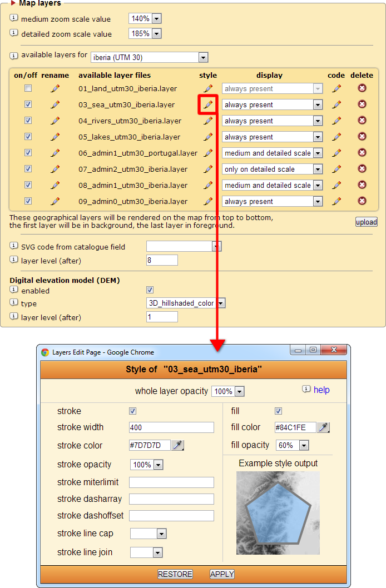Enable the 01_land_utm30_iberia layer checkbox
Viewport: 386px width, 588px height.
pyautogui.click(x=28, y=88)
